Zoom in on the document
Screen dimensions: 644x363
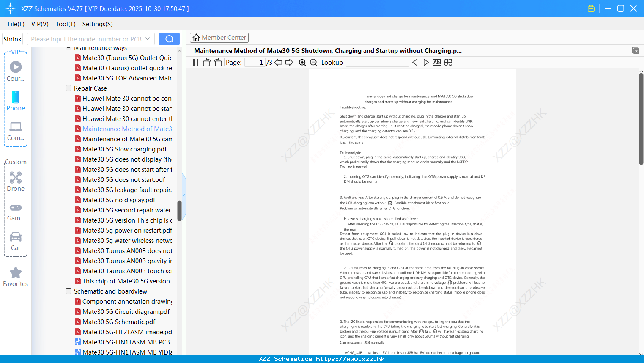click(x=302, y=62)
